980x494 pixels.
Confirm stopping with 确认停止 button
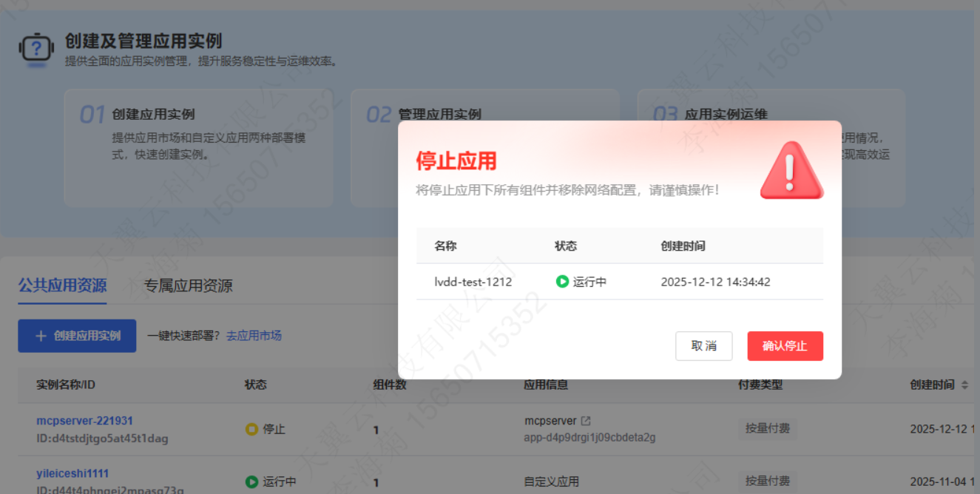click(785, 346)
